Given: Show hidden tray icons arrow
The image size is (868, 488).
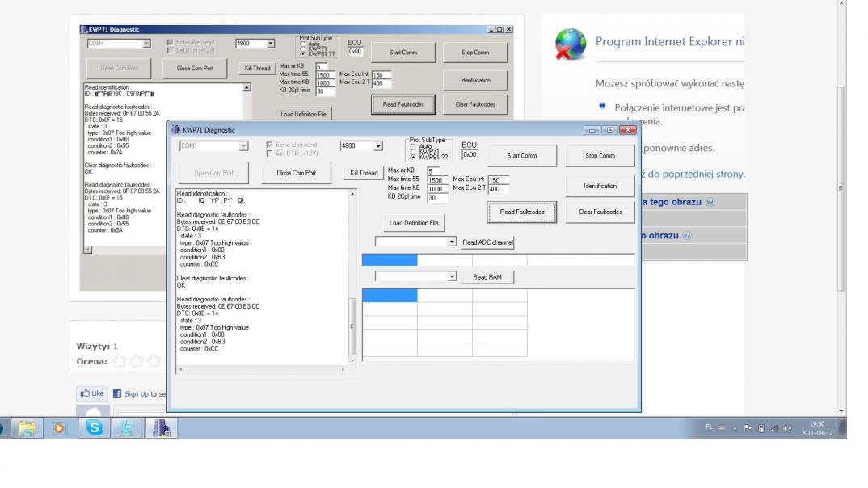Looking at the screenshot, I should [735, 428].
